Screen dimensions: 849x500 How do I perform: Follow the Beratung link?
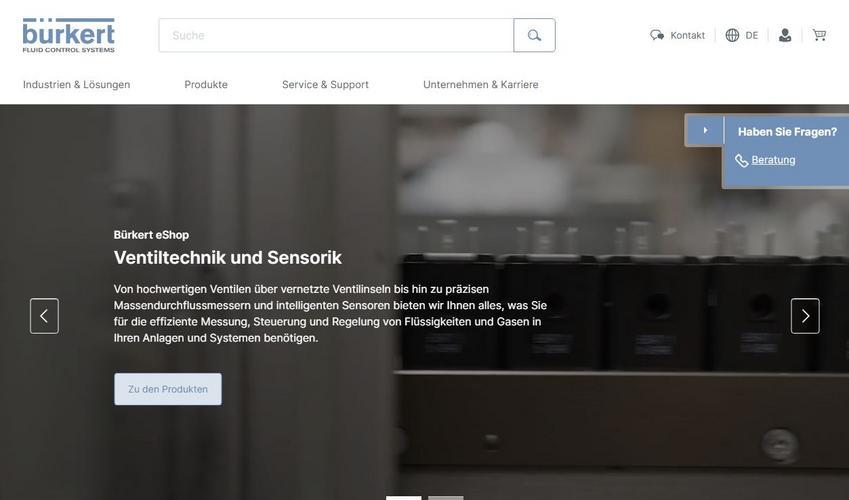(773, 160)
